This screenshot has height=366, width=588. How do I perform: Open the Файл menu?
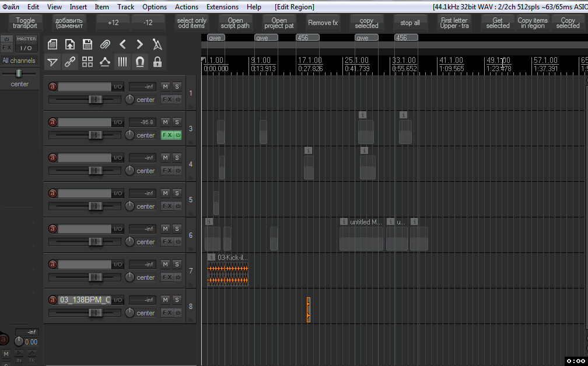point(11,7)
